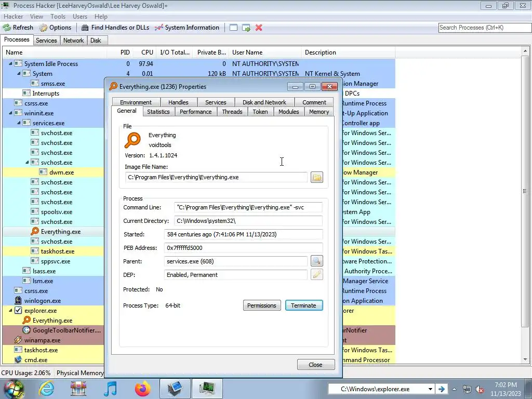Open the Help menu
Screen dimensions: 532x399
(101, 16)
